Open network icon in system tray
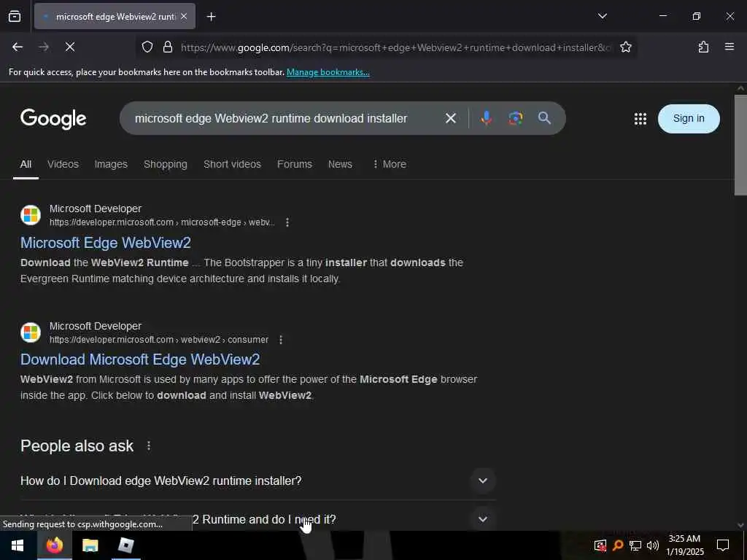The image size is (747, 560). pos(635,545)
